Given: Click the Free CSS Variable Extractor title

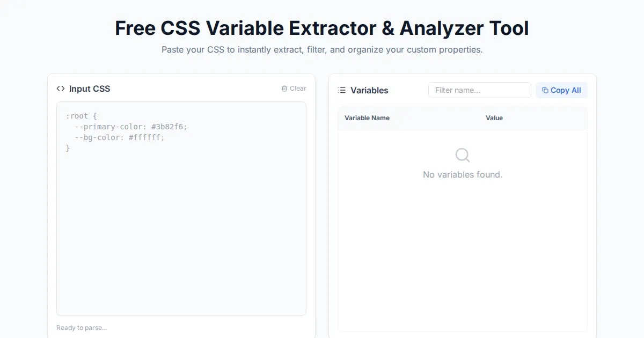Looking at the screenshot, I should click(x=322, y=28).
